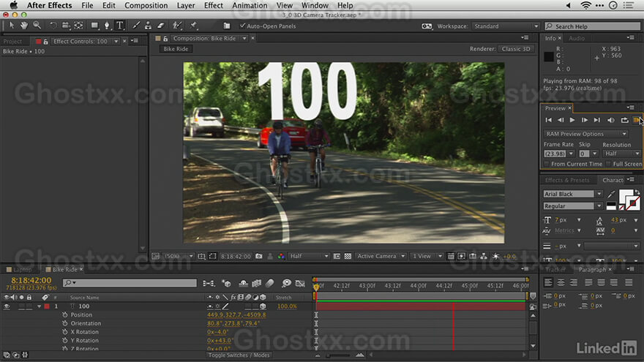Toggle Y Rotation stopwatch
This screenshot has height=362, width=644.
[65, 341]
